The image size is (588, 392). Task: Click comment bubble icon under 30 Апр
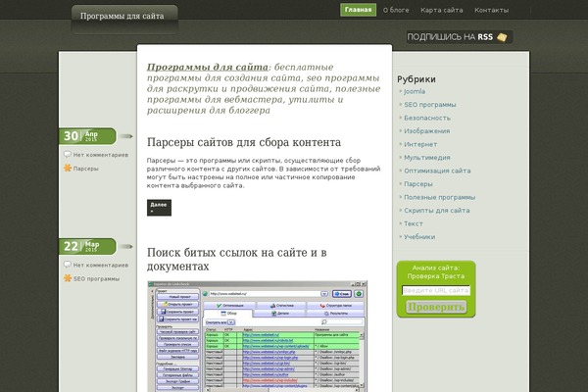pos(68,154)
